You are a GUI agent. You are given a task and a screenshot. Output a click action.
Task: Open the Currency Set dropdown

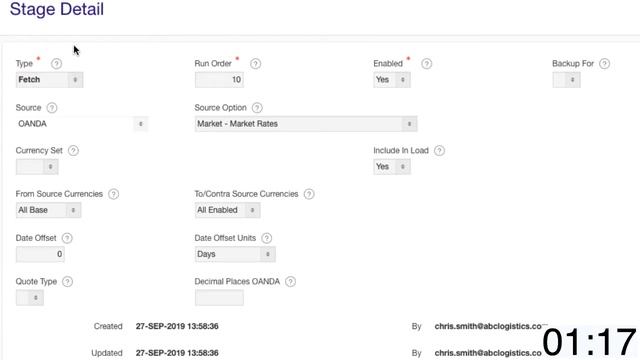(37, 167)
